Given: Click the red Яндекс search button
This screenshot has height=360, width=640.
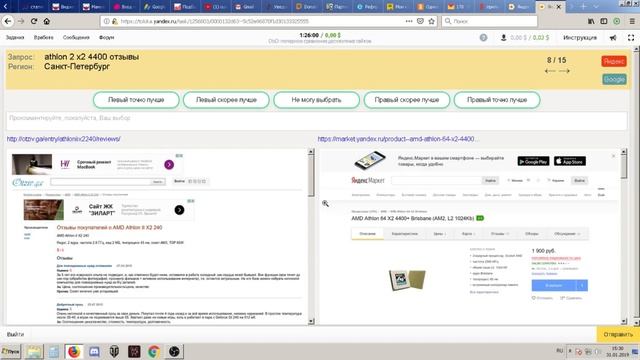Looking at the screenshot, I should click(614, 61).
